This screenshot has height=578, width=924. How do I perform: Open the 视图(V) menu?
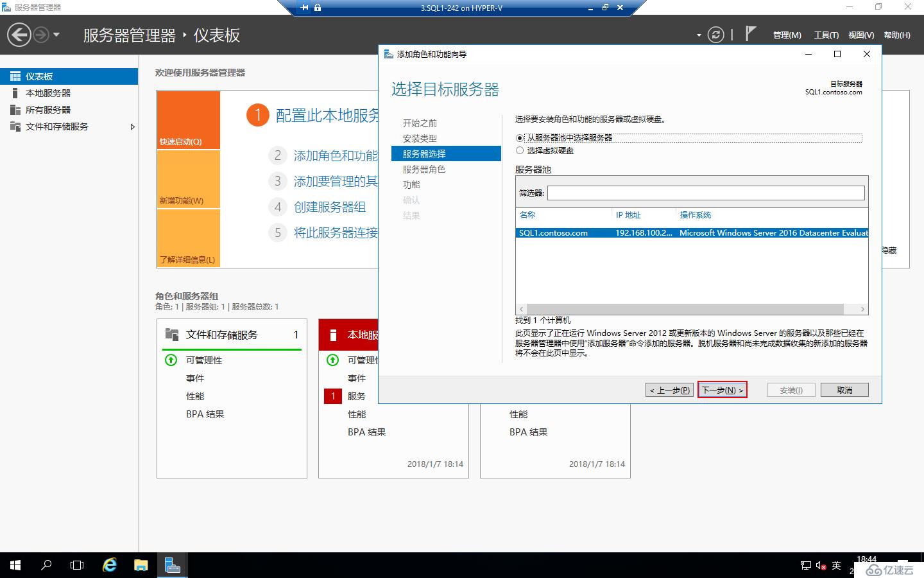click(x=861, y=35)
